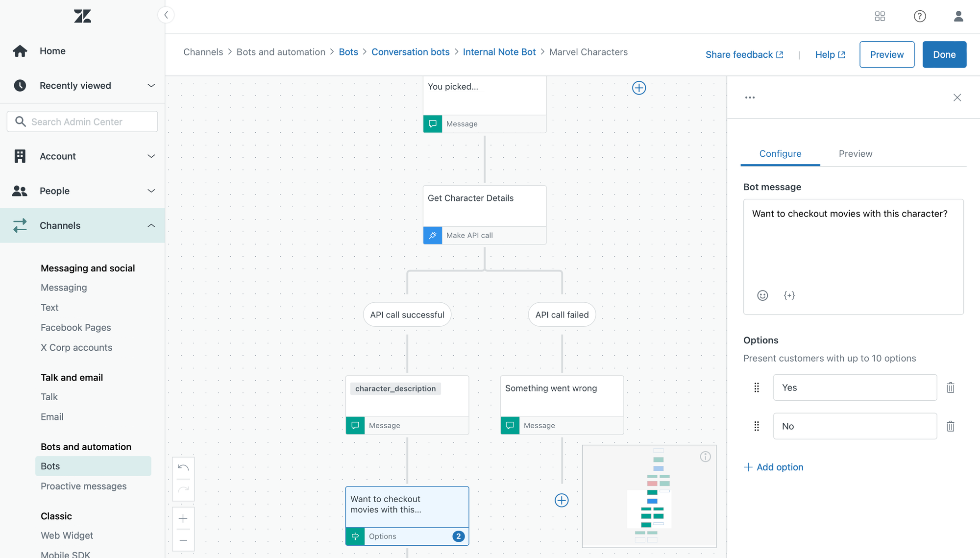Add a step below the Something went wrong message

(562, 500)
